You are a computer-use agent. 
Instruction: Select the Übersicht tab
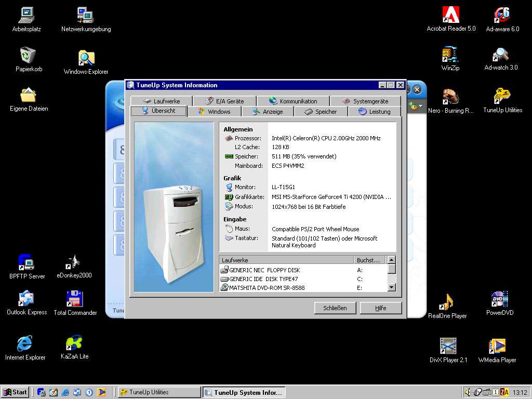coord(159,111)
